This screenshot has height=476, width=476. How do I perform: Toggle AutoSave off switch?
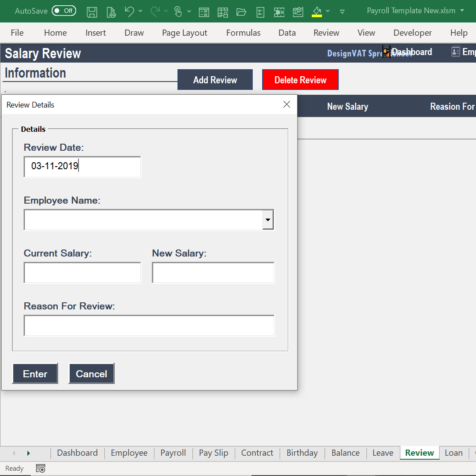tap(64, 11)
